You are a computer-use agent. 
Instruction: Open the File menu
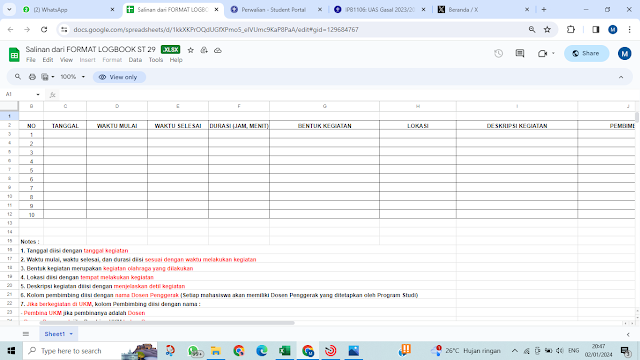pos(31,60)
